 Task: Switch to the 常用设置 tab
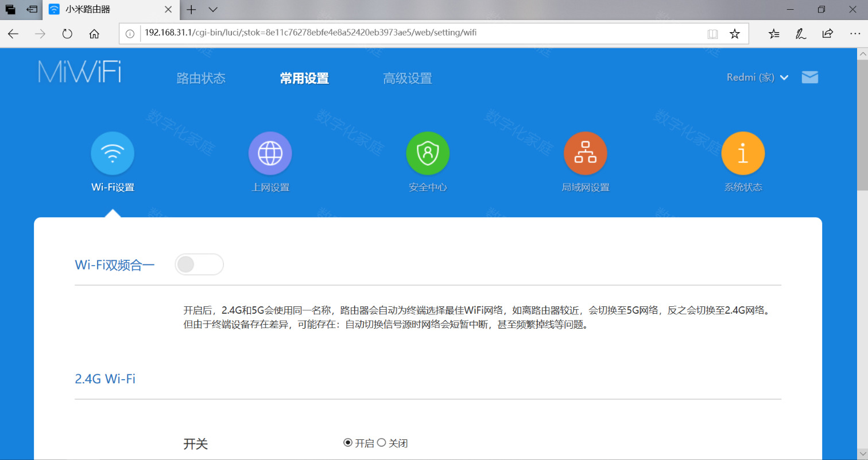coord(304,79)
